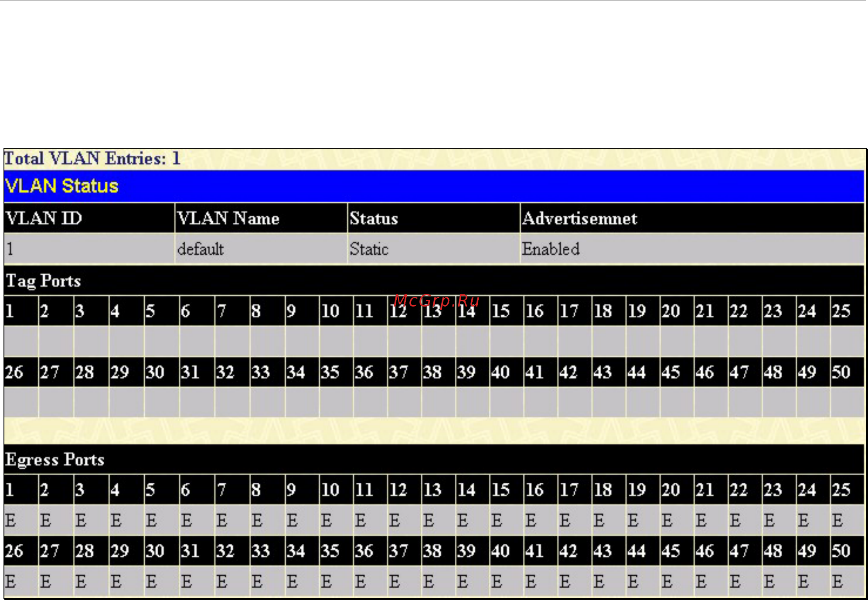Click the 'VLAN ID' column header
Screen dimensions: 868x600
[89, 218]
